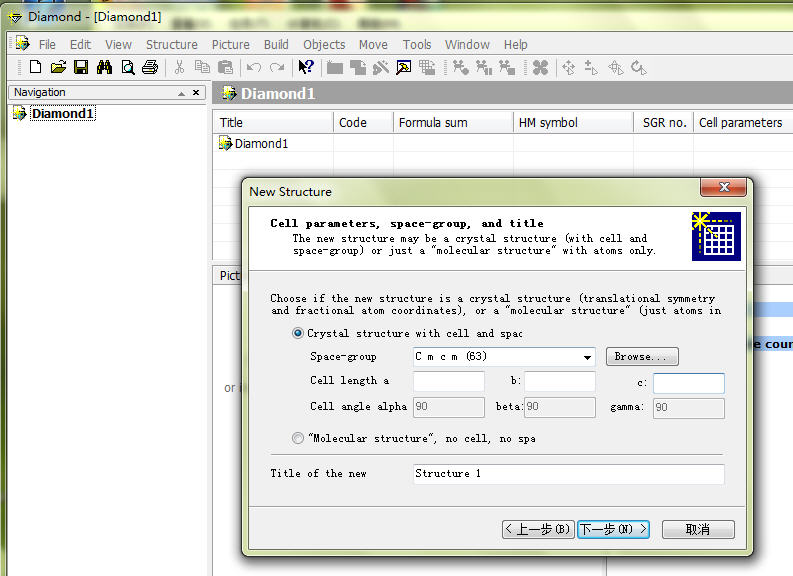Click the shift along axis toolbar icon
Screen dimensions: 793x576
(x=591, y=67)
